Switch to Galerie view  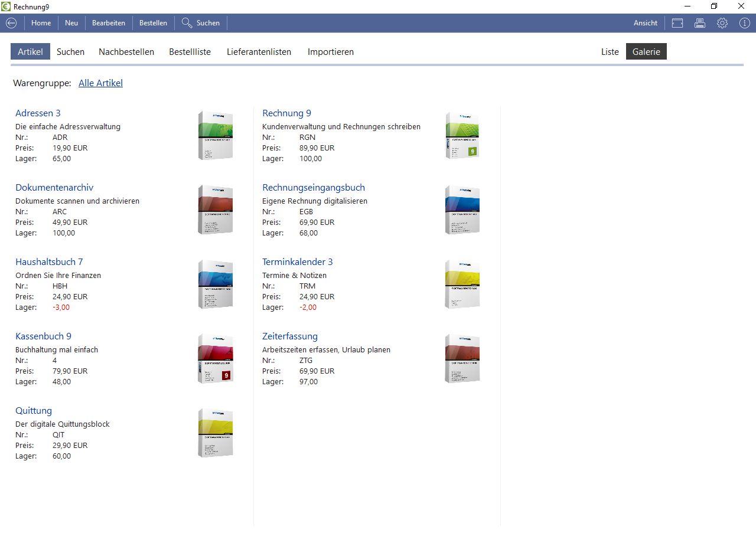click(646, 52)
